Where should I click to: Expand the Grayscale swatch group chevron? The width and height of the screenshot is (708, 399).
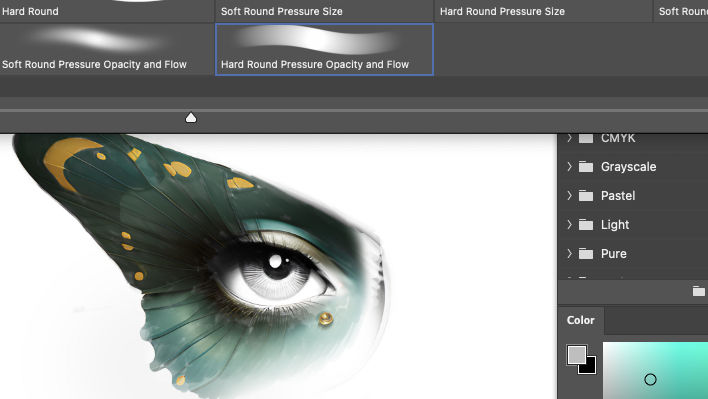[569, 167]
